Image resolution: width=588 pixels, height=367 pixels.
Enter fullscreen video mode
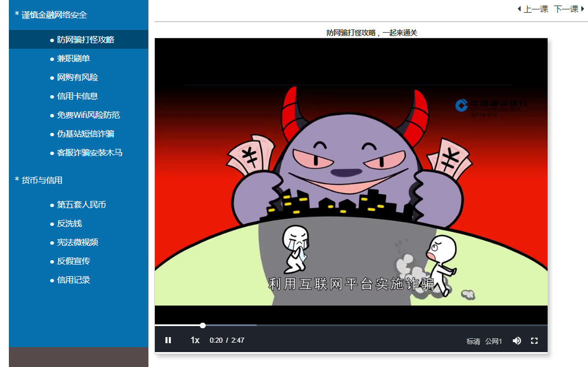[x=534, y=340]
